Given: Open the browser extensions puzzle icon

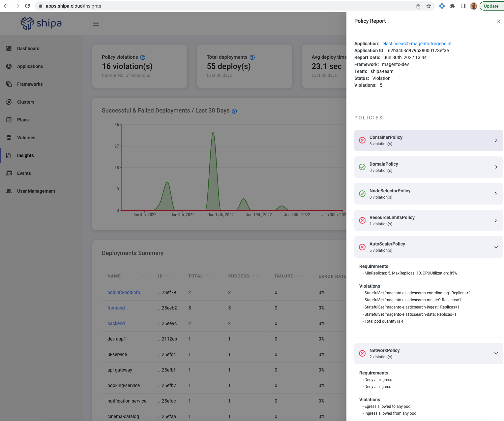Looking at the screenshot, I should [x=453, y=6].
